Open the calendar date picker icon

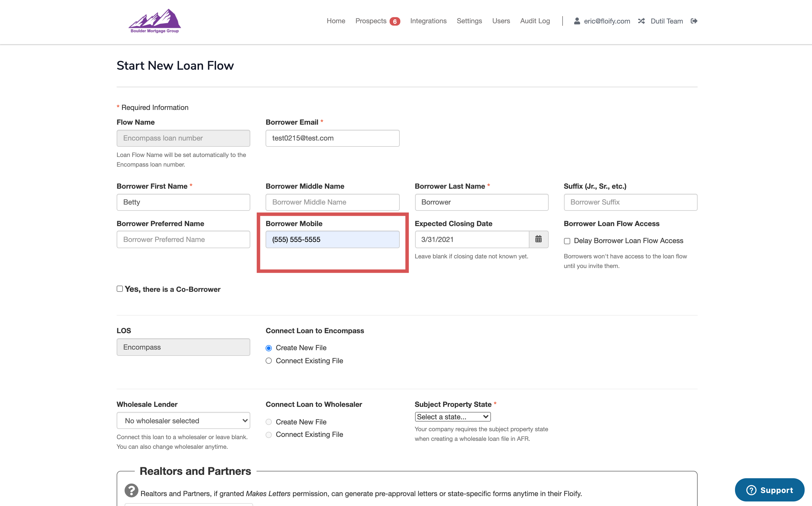pyautogui.click(x=538, y=239)
